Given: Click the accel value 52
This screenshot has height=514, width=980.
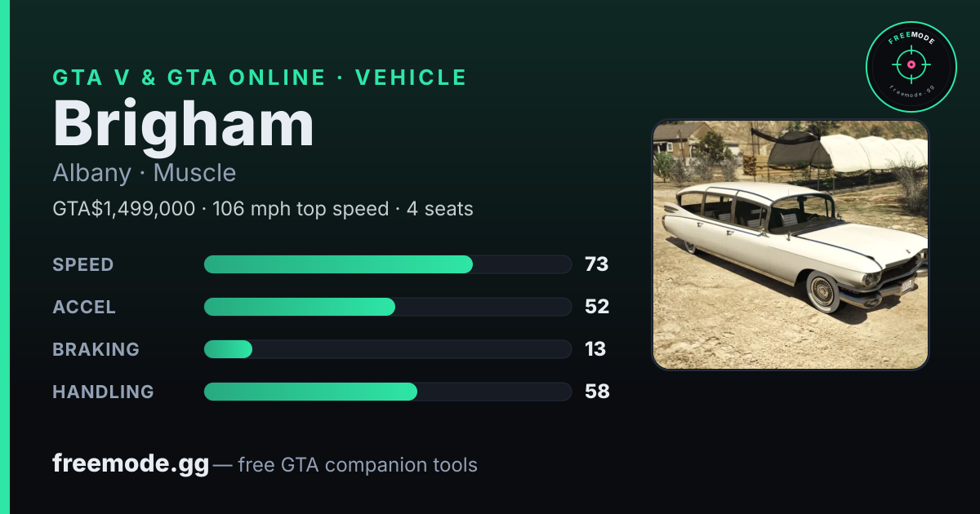Looking at the screenshot, I should coord(597,307).
